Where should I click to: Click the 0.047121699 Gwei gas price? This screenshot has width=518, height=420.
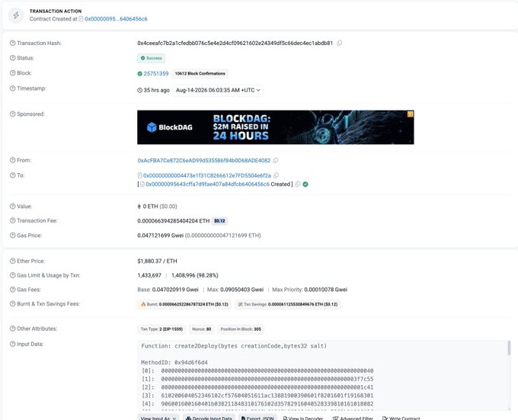pyautogui.click(x=160, y=236)
